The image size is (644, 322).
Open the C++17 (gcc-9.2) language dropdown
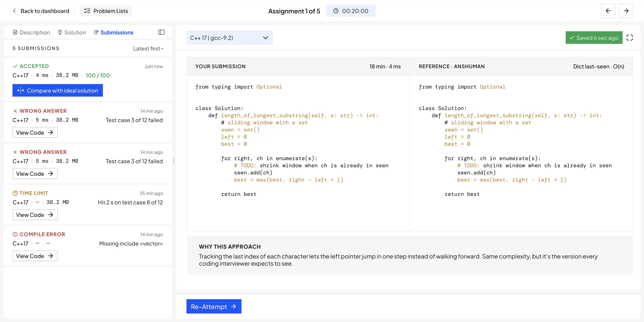coord(229,38)
